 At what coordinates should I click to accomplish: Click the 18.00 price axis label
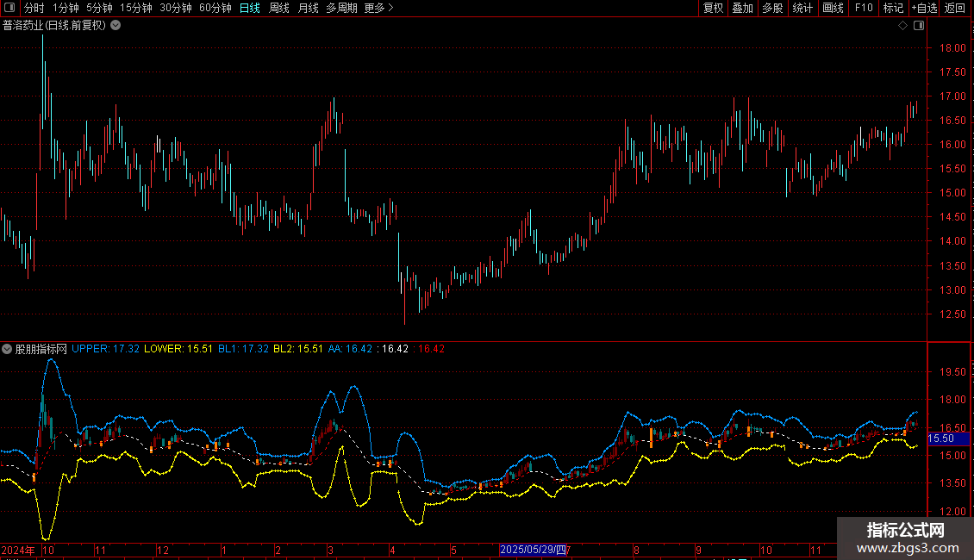952,47
